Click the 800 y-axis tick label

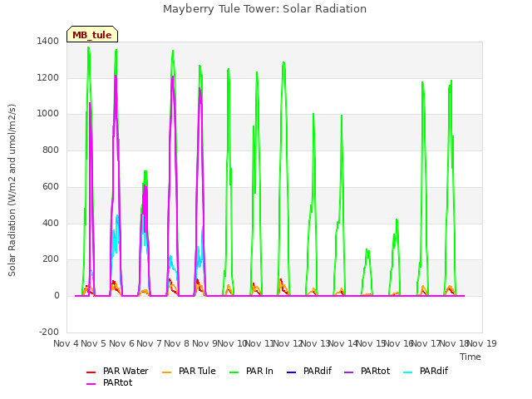(x=51, y=150)
